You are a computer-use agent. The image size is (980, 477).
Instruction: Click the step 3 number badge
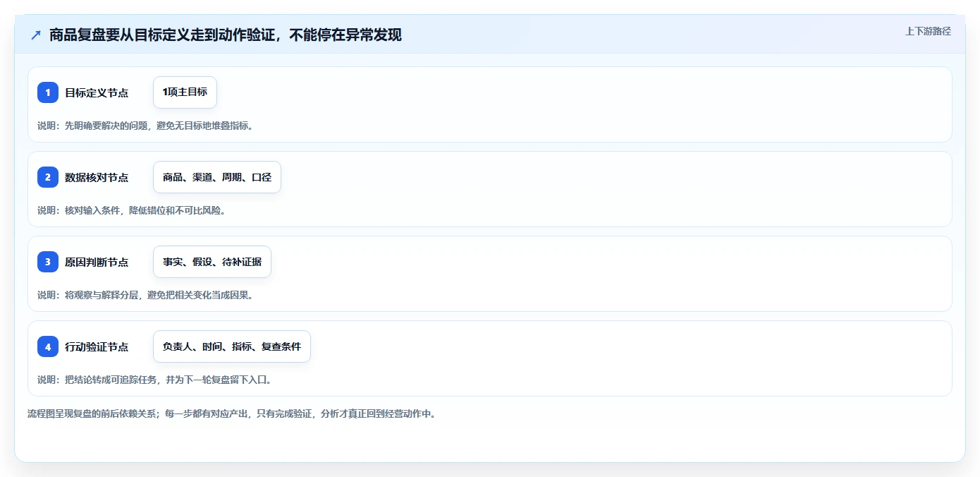point(48,262)
